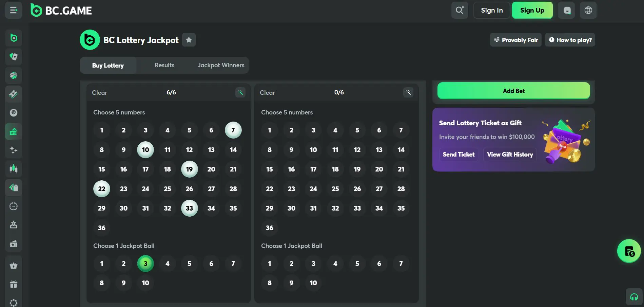This screenshot has width=644, height=307.
Task: Favorite BC Lottery Jackpot with the star icon
Action: point(189,40)
